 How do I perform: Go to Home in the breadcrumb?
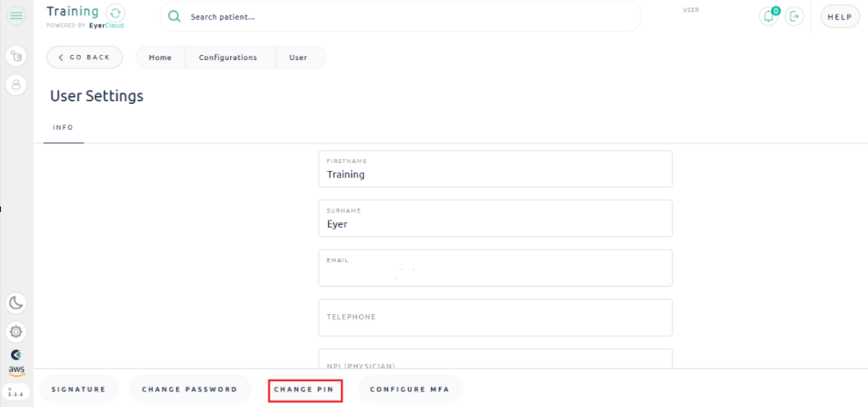160,58
